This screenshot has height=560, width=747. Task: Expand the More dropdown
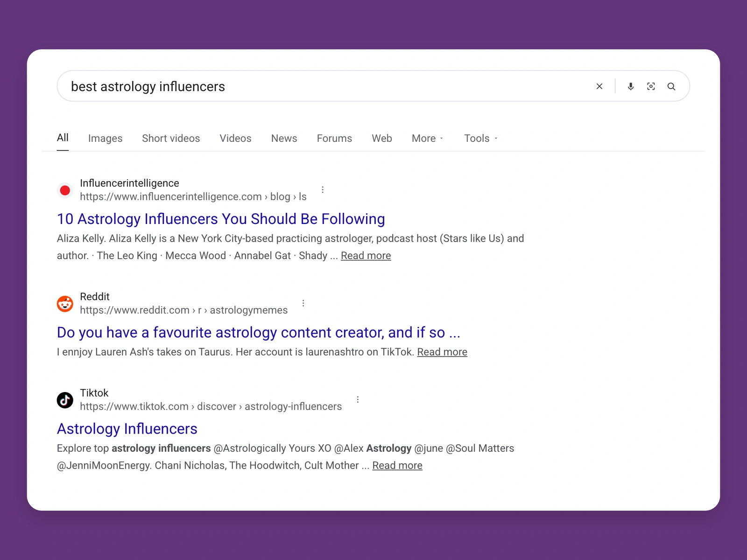[x=428, y=138]
